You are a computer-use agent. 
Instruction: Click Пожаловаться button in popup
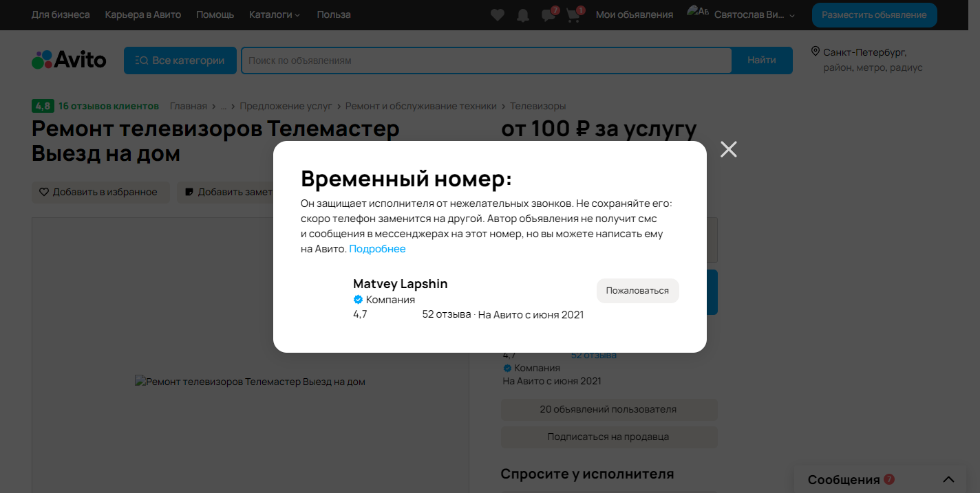coord(637,290)
